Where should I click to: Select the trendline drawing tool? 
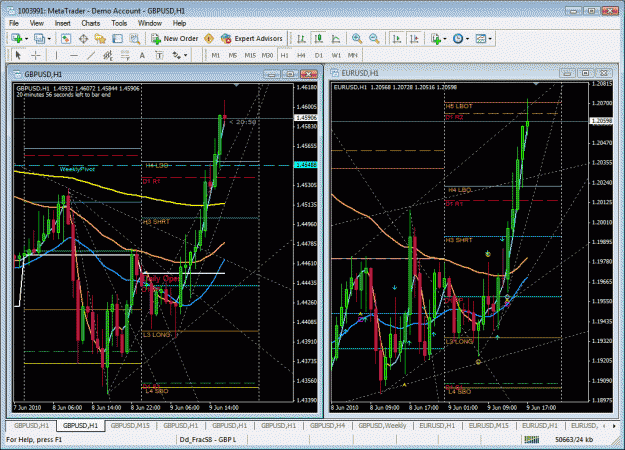tap(91, 55)
